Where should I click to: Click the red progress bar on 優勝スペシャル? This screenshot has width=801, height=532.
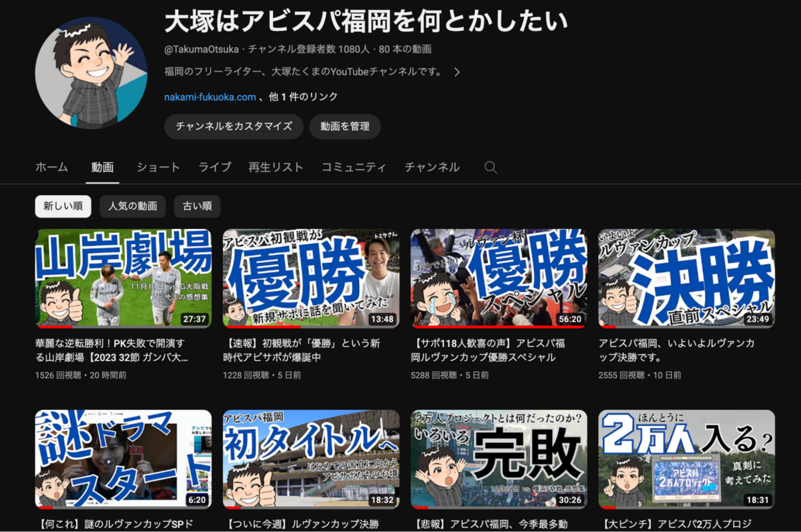(x=499, y=326)
